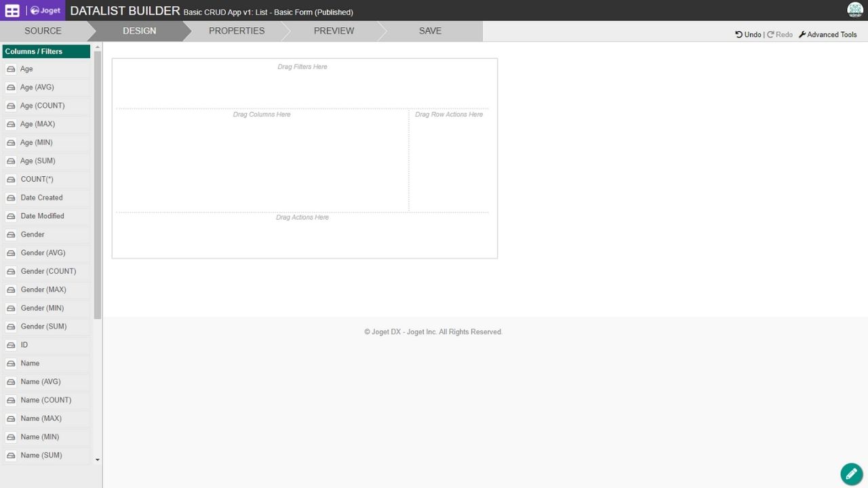868x488 pixels.
Task: Click the Columns / Filters panel header
Action: 46,52
